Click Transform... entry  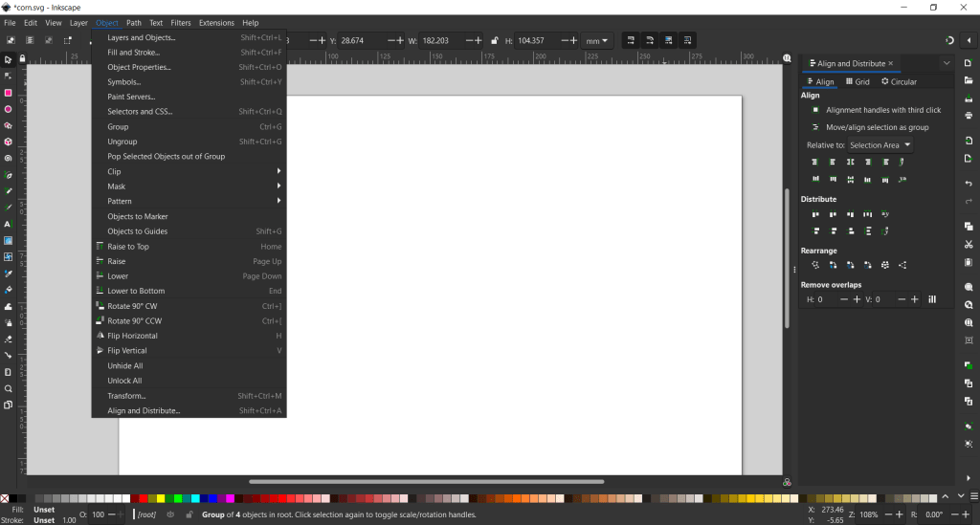tap(189, 396)
